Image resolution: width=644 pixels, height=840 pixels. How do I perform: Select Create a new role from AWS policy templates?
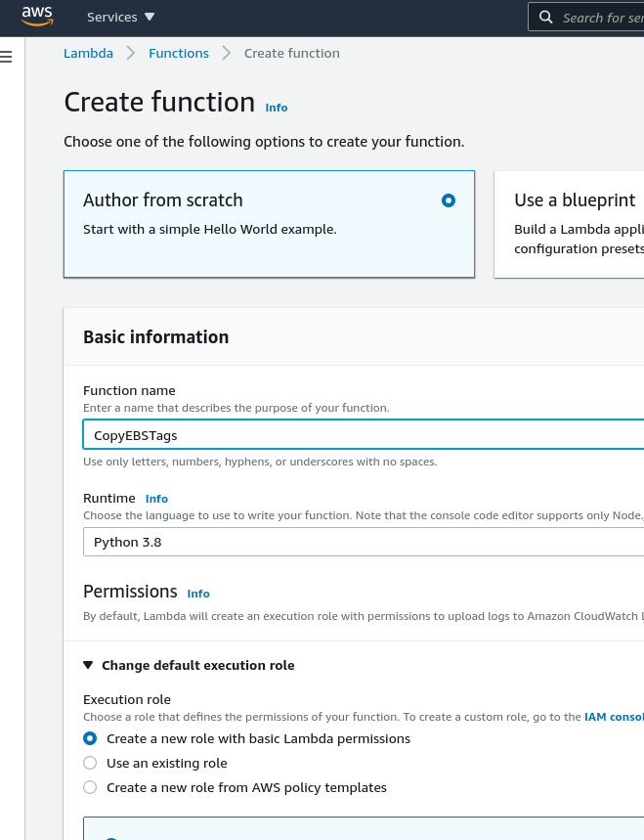coord(90,787)
